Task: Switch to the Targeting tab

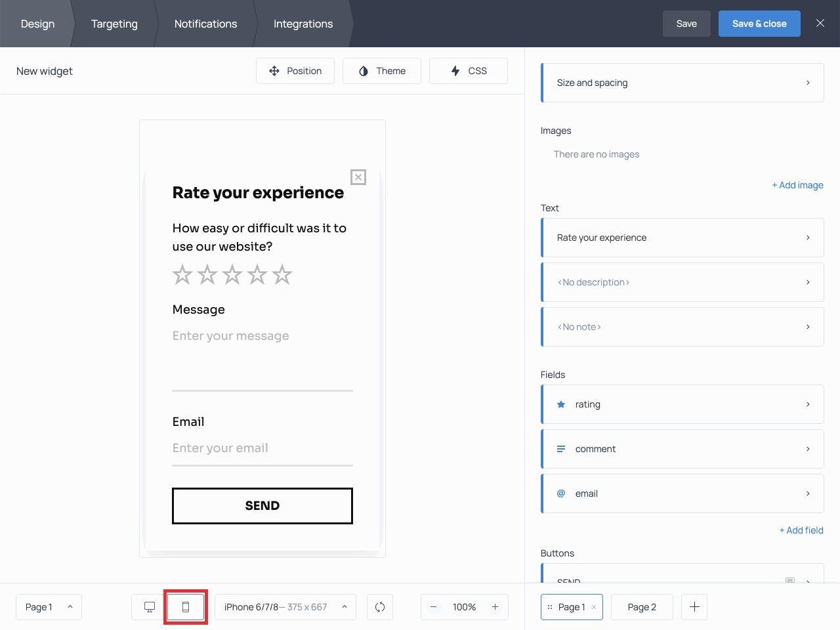Action: 114,24
